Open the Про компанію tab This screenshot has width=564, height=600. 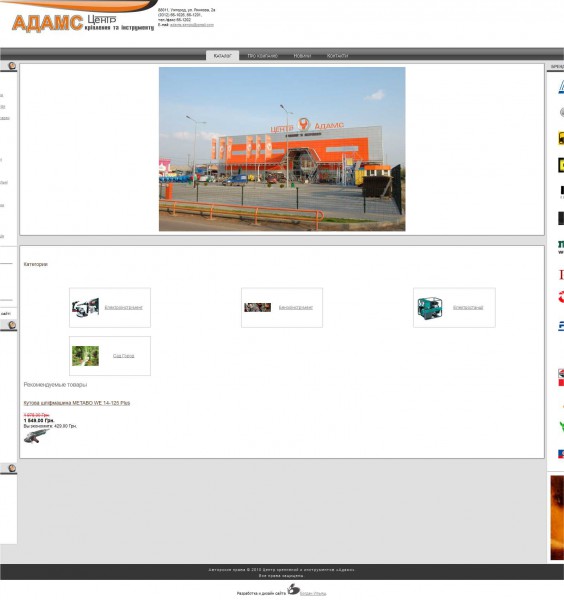pyautogui.click(x=262, y=56)
